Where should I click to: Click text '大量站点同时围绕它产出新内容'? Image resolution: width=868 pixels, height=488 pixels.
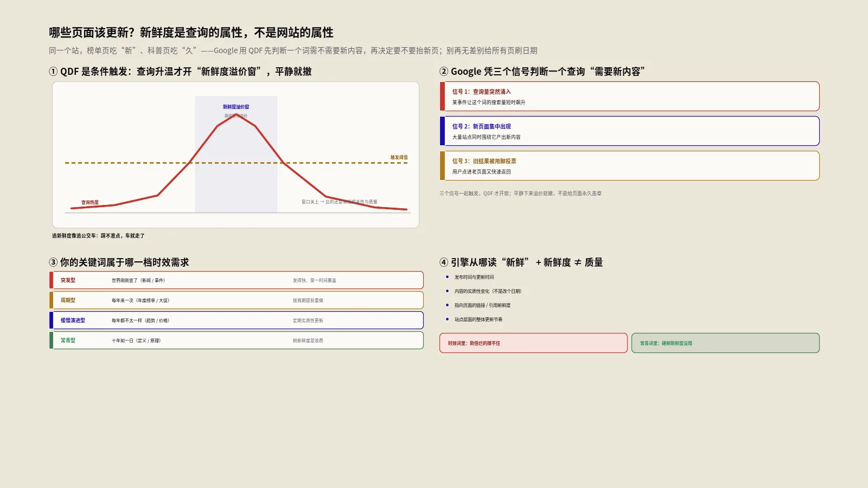coord(487,137)
